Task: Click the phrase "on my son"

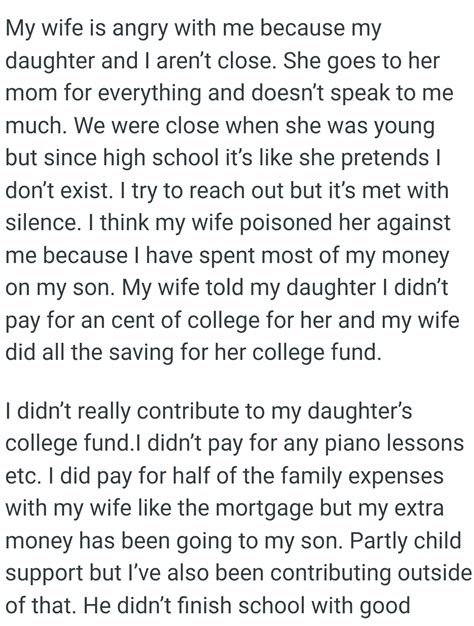Action: (x=59, y=288)
